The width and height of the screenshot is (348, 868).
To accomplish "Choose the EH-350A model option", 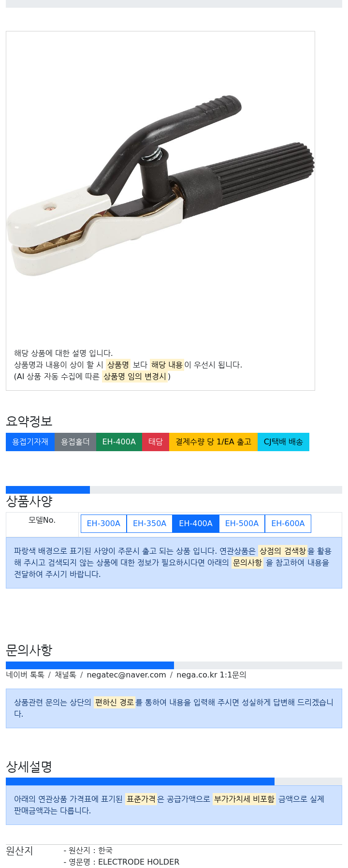I will click(x=149, y=524).
